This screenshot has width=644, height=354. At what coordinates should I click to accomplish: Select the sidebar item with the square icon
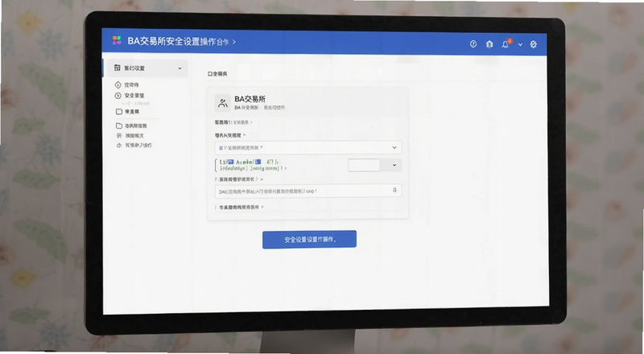[x=127, y=111]
